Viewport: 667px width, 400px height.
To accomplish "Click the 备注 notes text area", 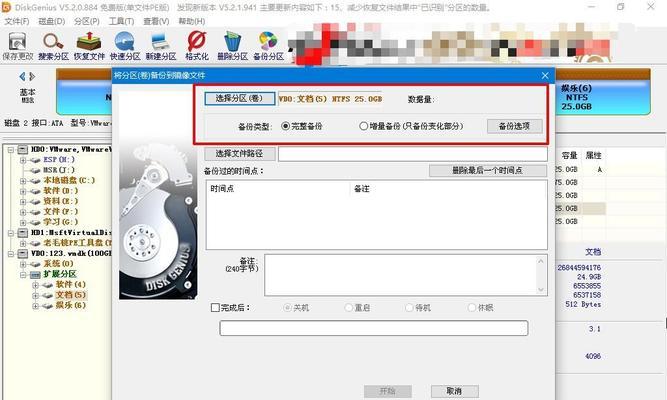I will 401,275.
